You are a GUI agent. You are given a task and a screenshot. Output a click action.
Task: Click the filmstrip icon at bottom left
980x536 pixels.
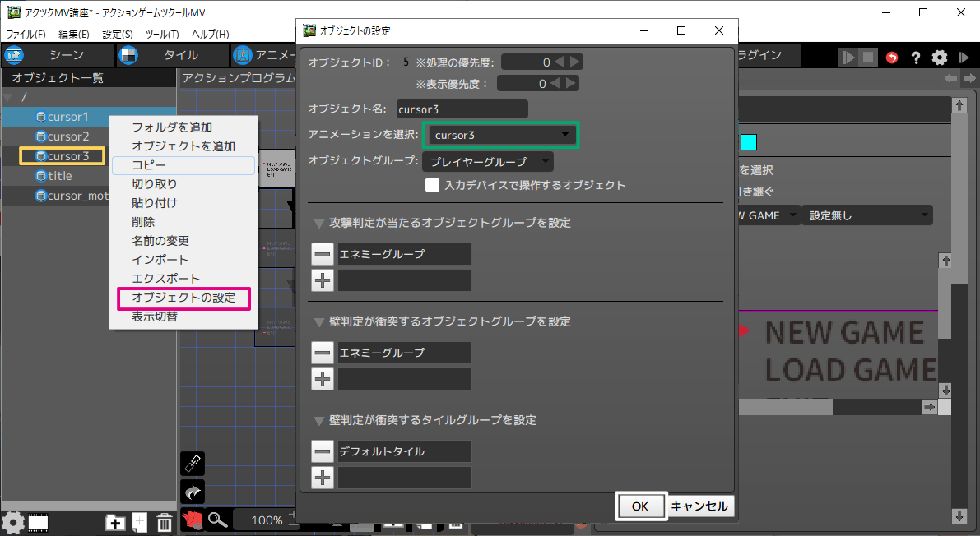pos(39,522)
